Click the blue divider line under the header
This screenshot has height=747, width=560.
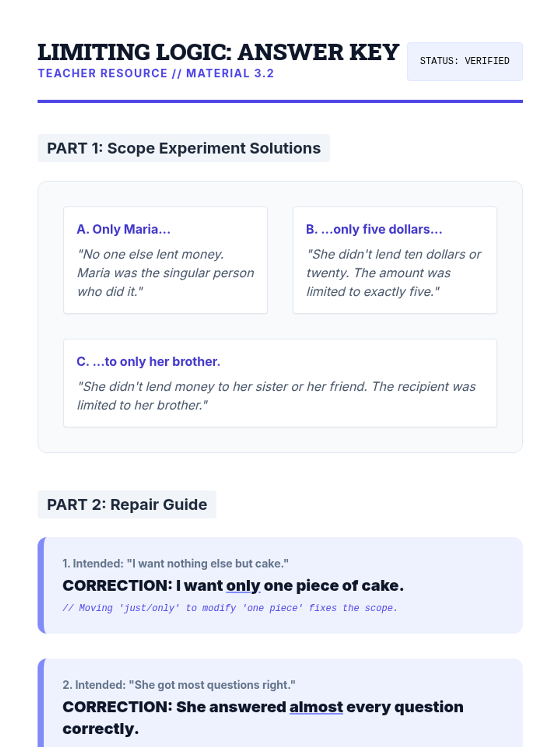point(280,101)
